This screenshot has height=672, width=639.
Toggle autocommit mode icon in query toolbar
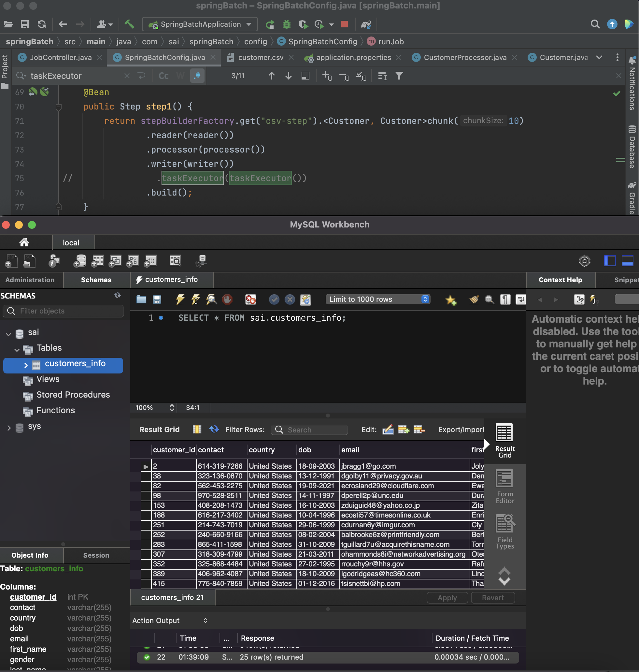pos(305,299)
